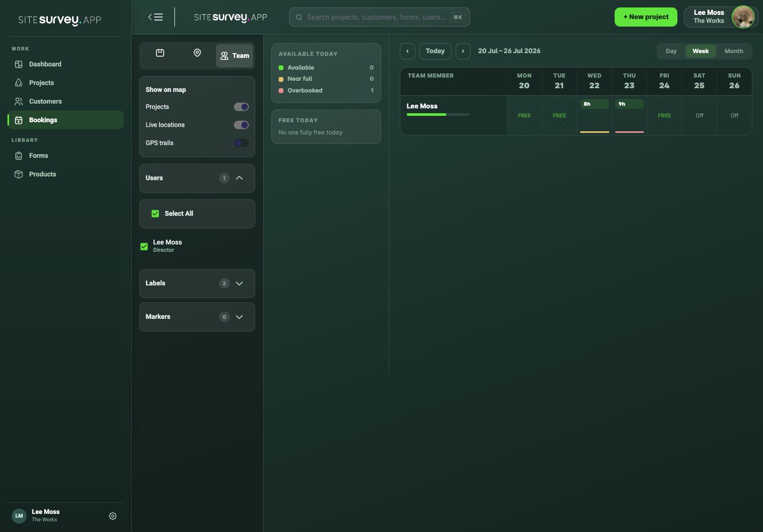Image resolution: width=763 pixels, height=532 pixels.
Task: Switch to Month view
Action: [734, 51]
